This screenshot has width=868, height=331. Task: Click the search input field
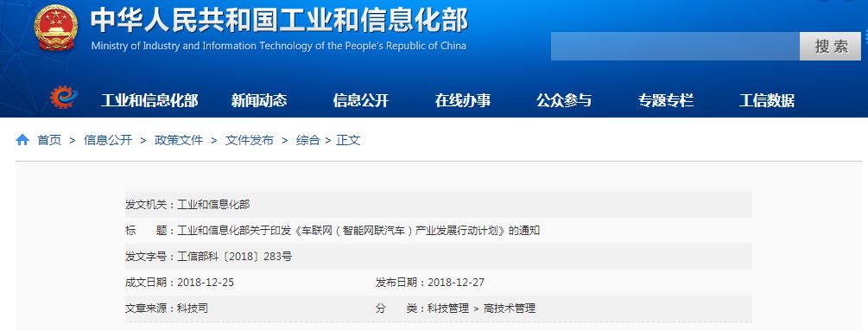click(675, 47)
